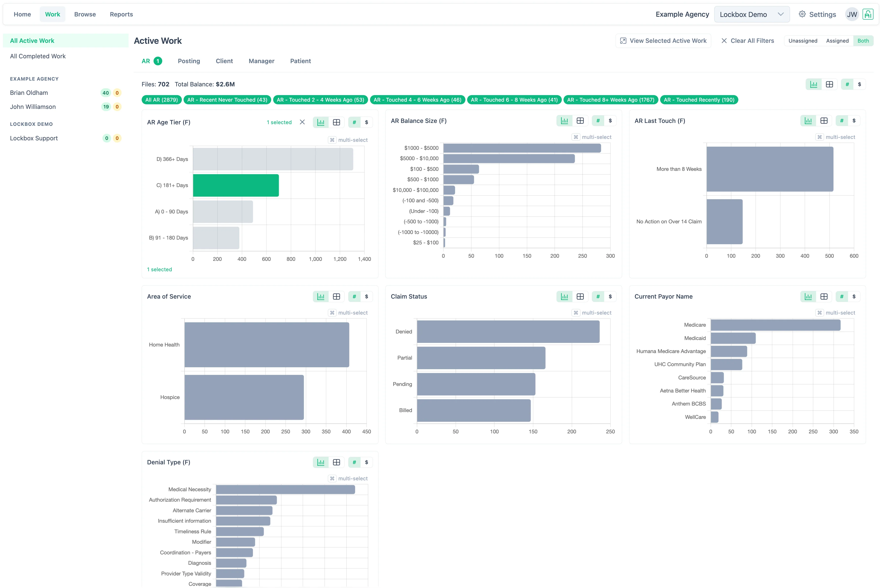Open the Home menu
This screenshot has height=588, width=880.
(22, 14)
